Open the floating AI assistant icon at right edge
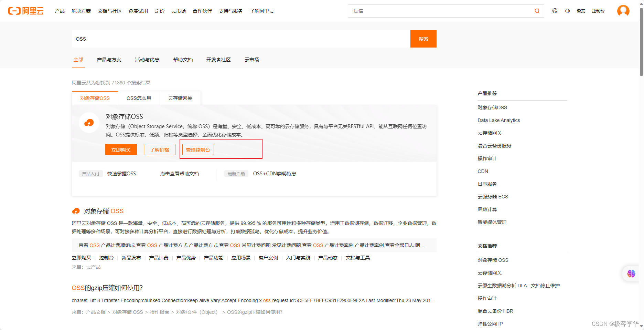 [631, 274]
